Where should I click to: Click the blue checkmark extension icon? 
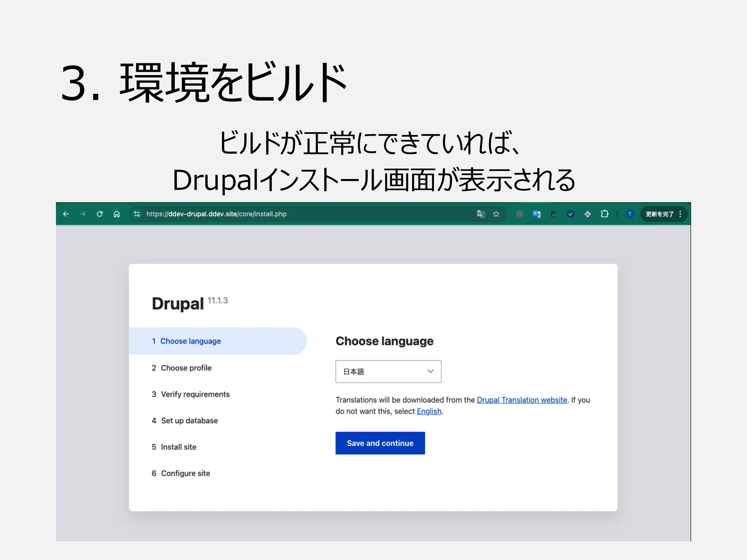tap(570, 214)
